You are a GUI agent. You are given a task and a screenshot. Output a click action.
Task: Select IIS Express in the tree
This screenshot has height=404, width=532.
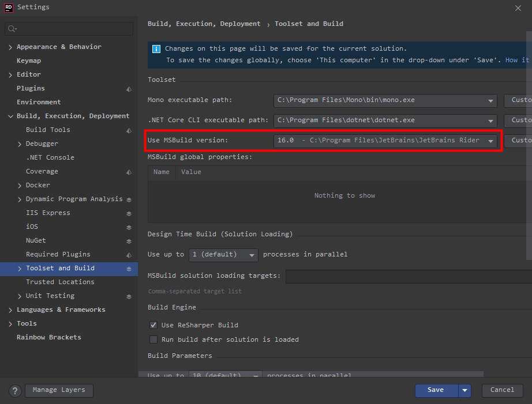48,213
